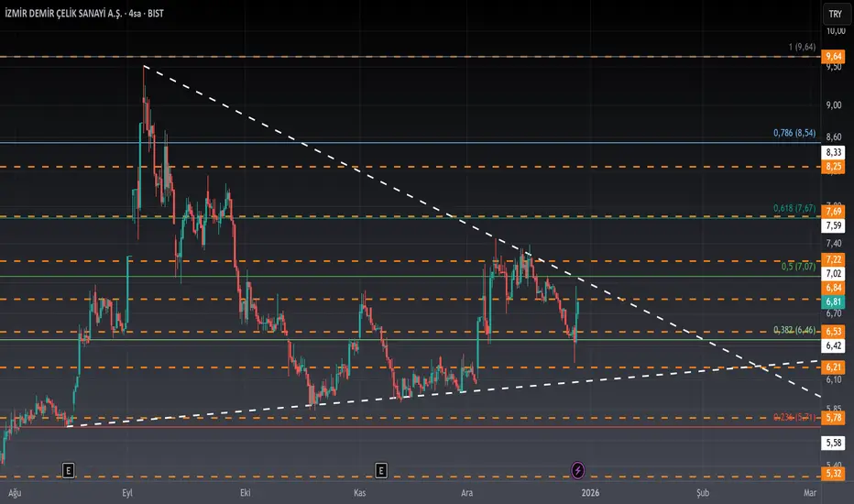The height and width of the screenshot is (504, 854).
Task: Select the 9,64 orange price label
Action: (x=833, y=57)
